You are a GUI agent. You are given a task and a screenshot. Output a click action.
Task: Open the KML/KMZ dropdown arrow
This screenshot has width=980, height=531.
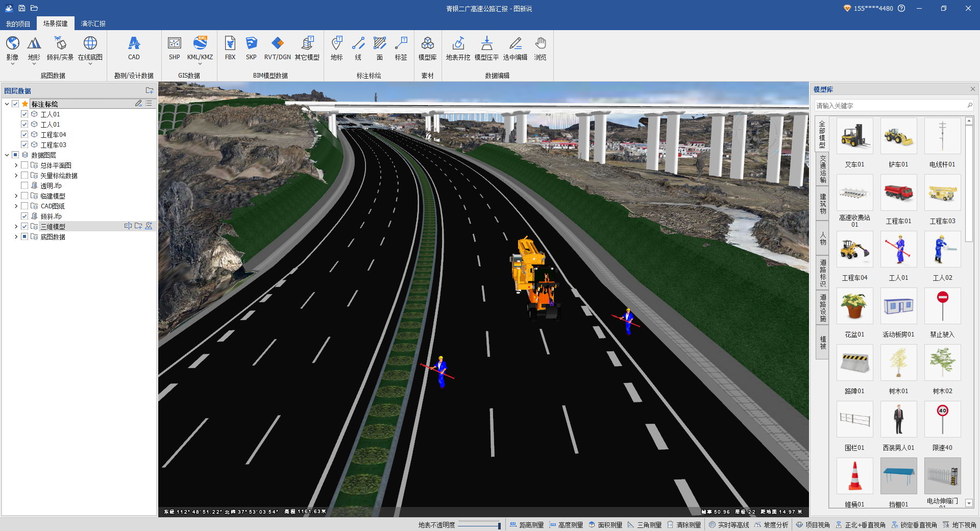click(x=200, y=64)
